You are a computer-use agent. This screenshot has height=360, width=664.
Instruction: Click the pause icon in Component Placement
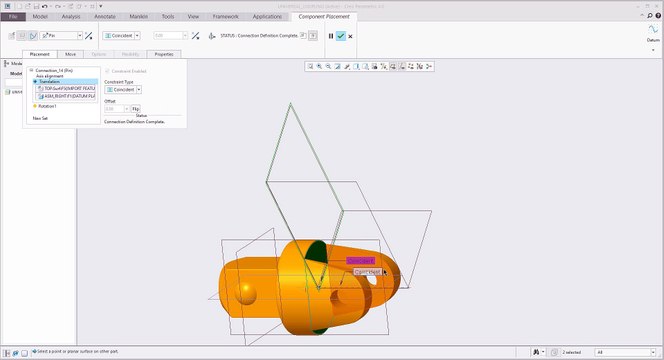[x=331, y=36]
